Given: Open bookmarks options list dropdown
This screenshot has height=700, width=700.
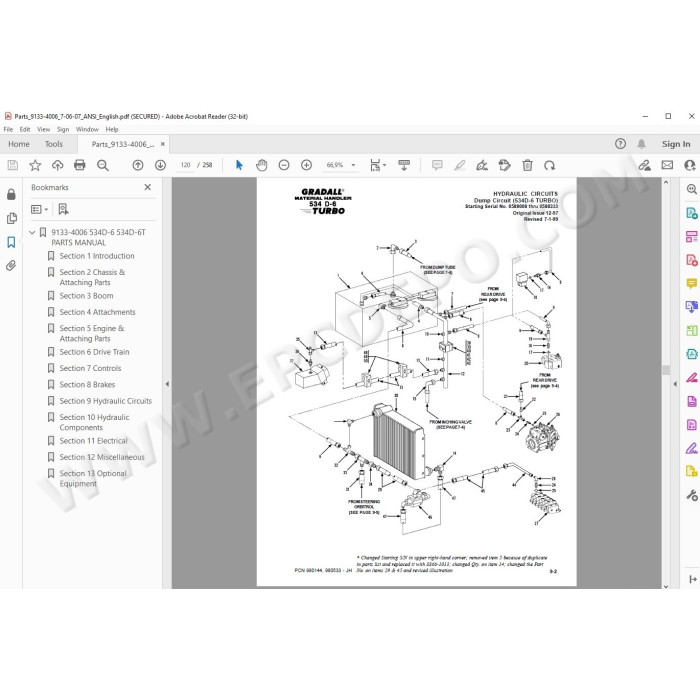Looking at the screenshot, I should coord(39,209).
